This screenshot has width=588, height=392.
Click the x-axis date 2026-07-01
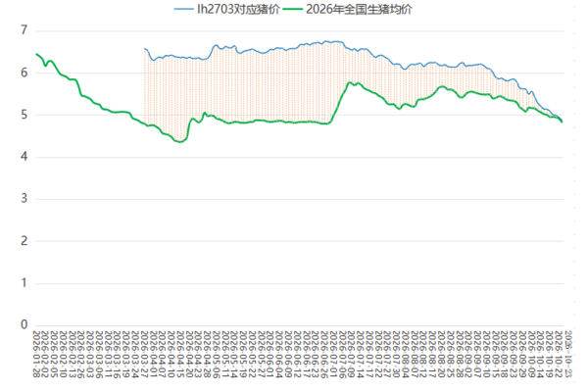click(x=333, y=354)
